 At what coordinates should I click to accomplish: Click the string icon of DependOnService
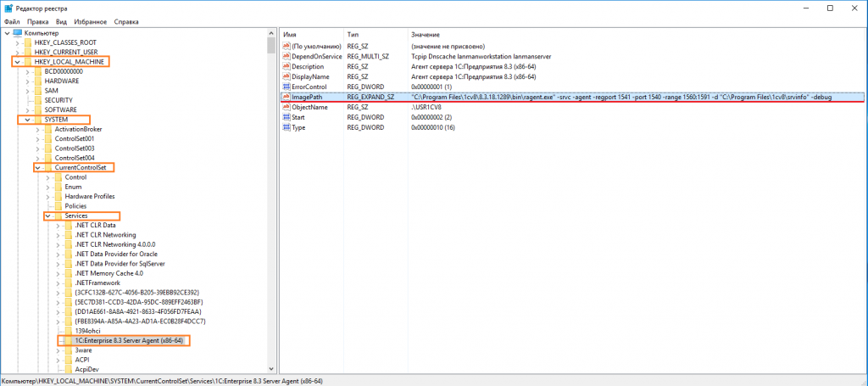point(287,56)
